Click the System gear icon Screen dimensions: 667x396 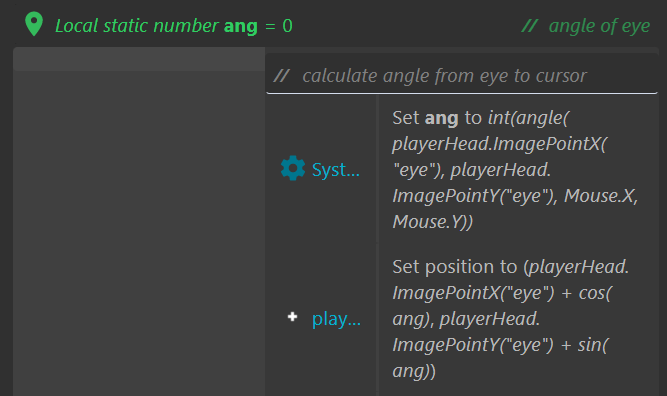293,168
